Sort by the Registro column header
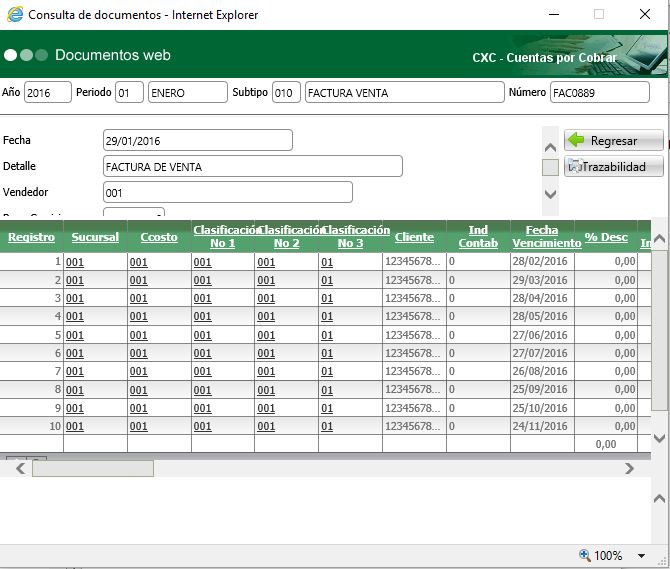This screenshot has width=670, height=569. [31, 237]
